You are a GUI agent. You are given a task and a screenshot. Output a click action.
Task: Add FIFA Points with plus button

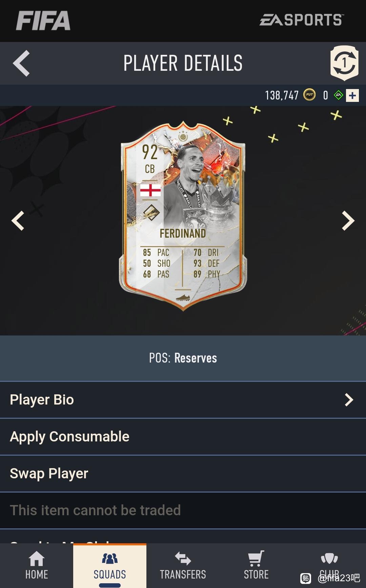(x=352, y=95)
